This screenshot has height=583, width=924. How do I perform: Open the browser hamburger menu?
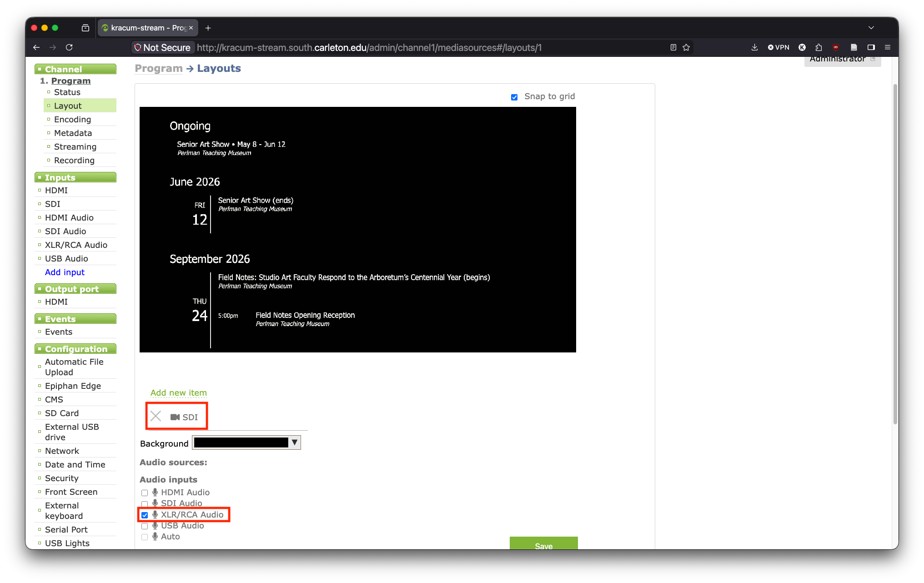[x=888, y=47]
